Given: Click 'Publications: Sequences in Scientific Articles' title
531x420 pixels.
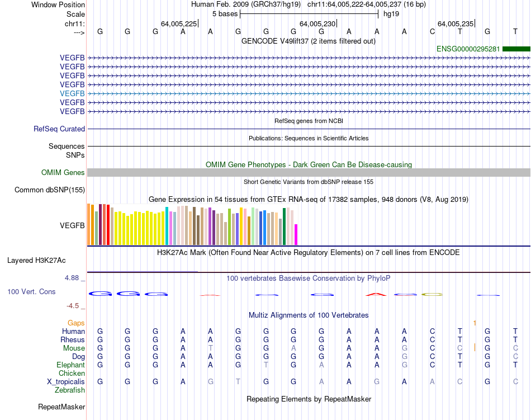Looking at the screenshot, I should tap(309, 138).
